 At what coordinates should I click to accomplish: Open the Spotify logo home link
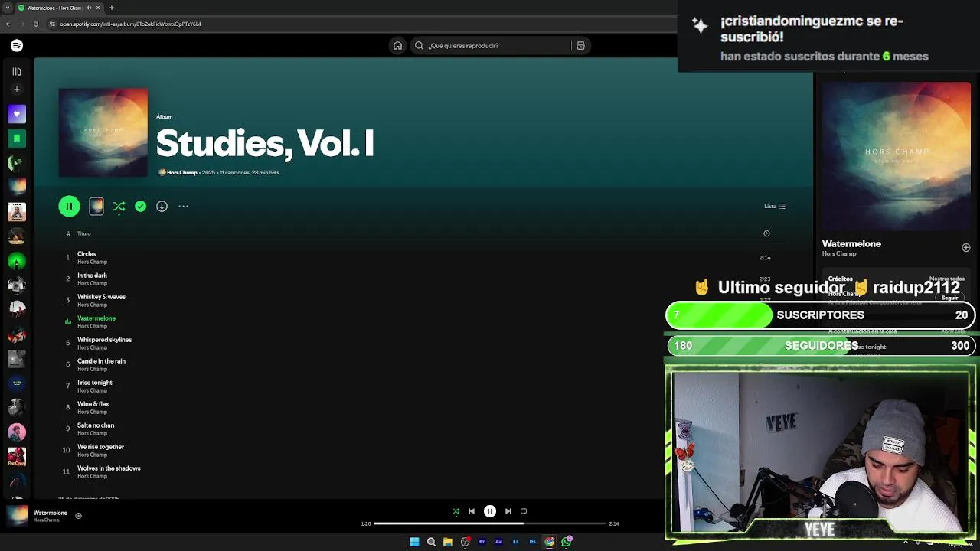click(x=17, y=46)
